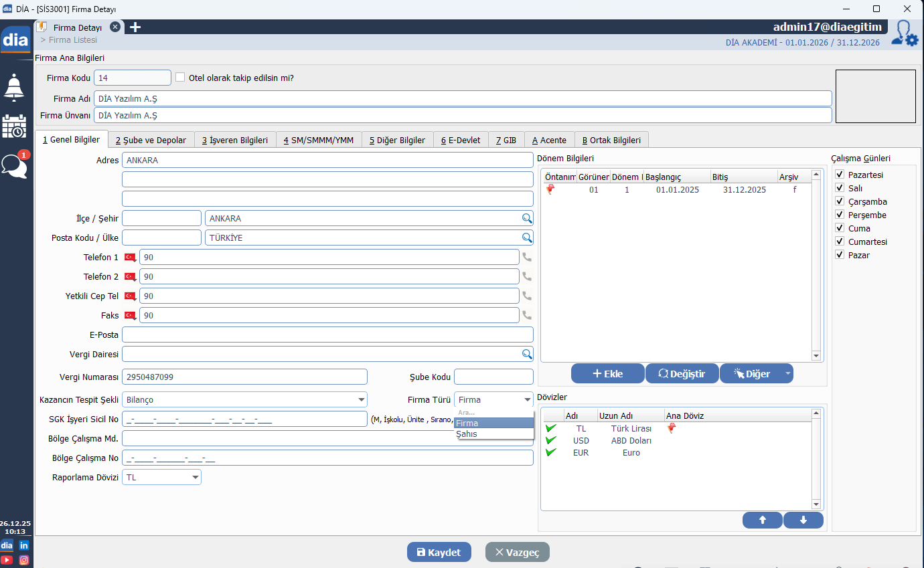Click the user settings icon at top right
Viewport: 924px width, 568px height.
[x=904, y=33]
